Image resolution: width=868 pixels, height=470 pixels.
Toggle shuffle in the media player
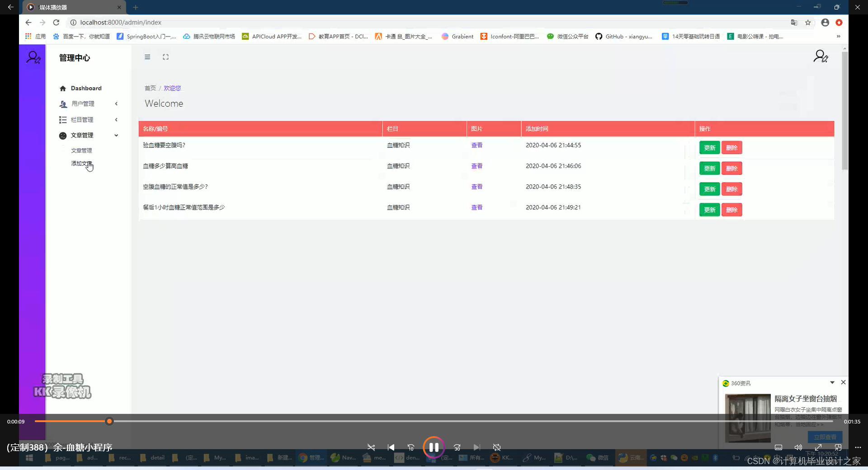coord(371,447)
